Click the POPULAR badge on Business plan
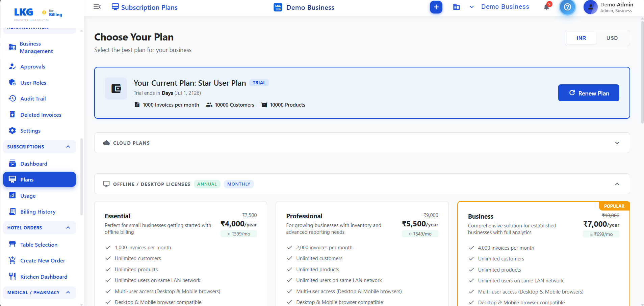Viewport: 644px width, 306px height. point(614,206)
